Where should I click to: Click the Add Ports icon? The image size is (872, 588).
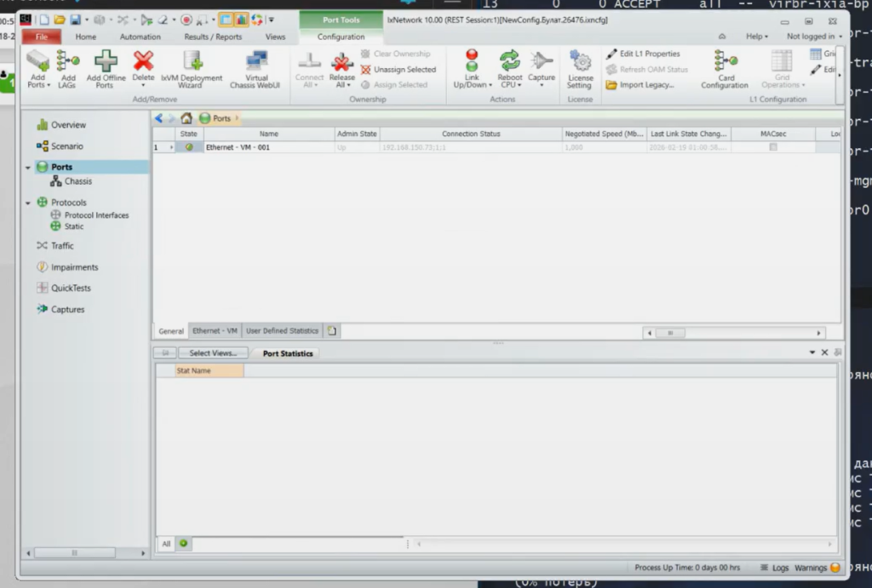37,61
